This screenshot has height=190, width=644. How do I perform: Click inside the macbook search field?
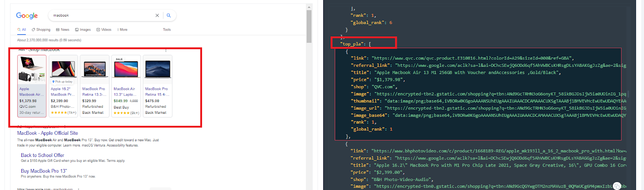click(x=103, y=15)
